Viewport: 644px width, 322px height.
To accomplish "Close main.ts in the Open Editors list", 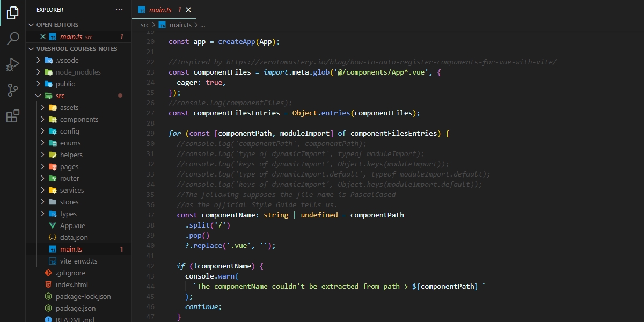I will (43, 37).
